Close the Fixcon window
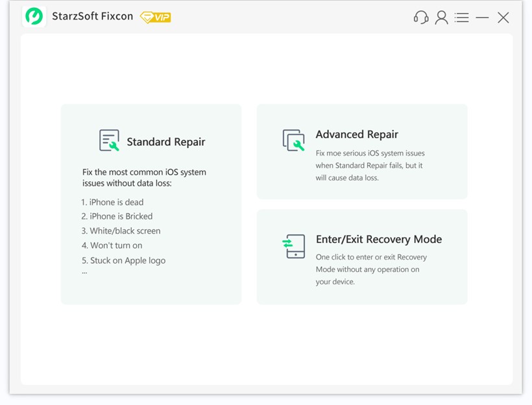The image size is (532, 405). 503,18
